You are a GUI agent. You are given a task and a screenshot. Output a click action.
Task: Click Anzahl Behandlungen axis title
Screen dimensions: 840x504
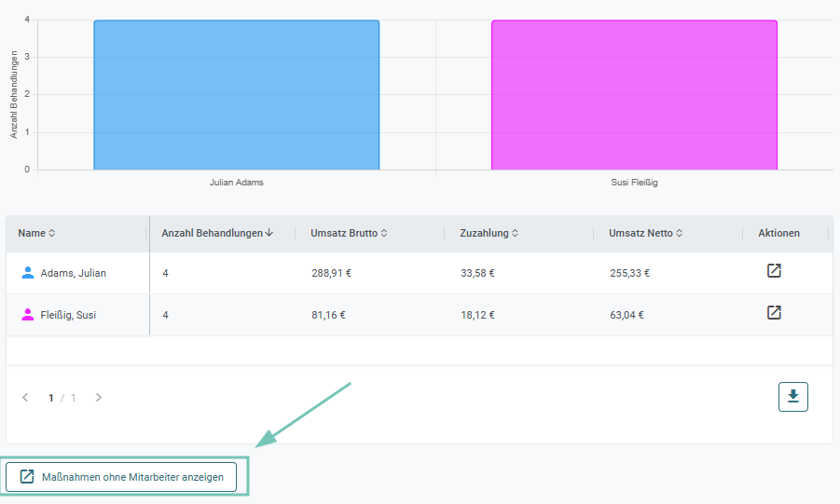click(13, 95)
